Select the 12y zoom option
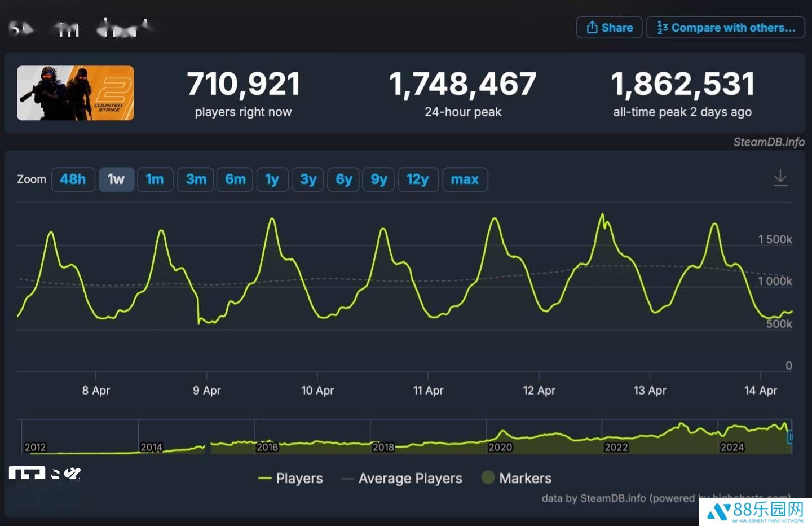The image size is (812, 526). click(x=418, y=179)
